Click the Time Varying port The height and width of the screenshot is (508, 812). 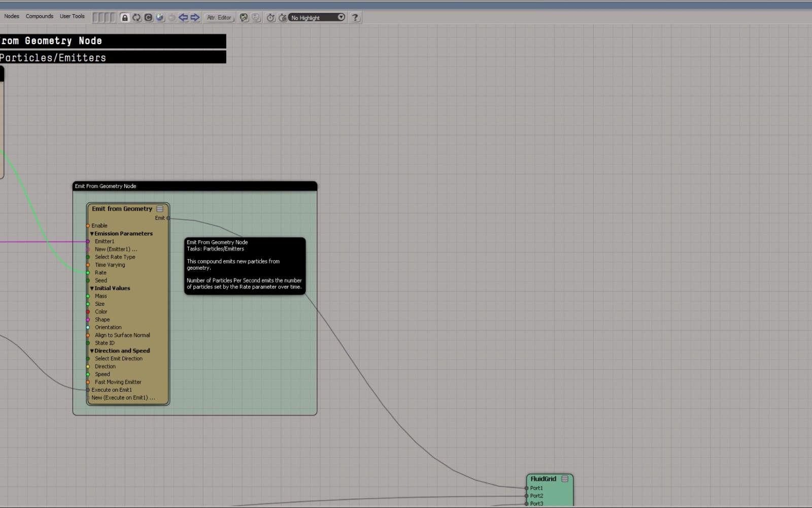click(88, 265)
